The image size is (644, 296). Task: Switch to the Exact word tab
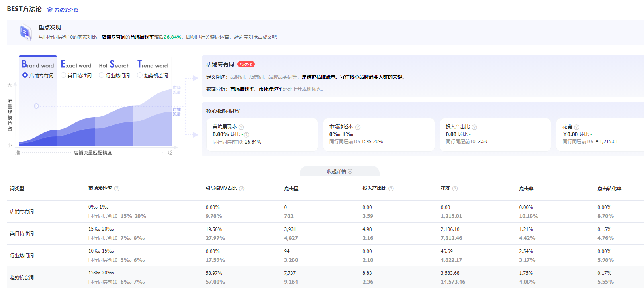(x=76, y=65)
